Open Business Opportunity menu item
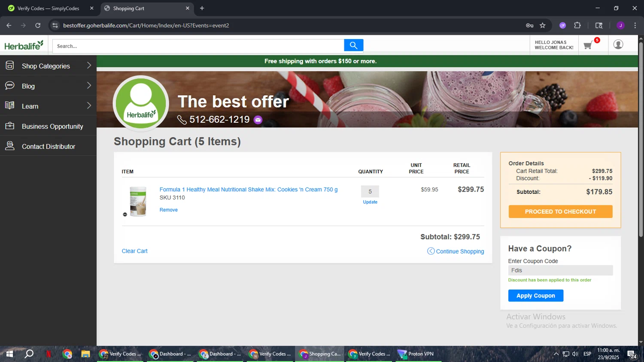This screenshot has width=644, height=362. tap(48, 126)
